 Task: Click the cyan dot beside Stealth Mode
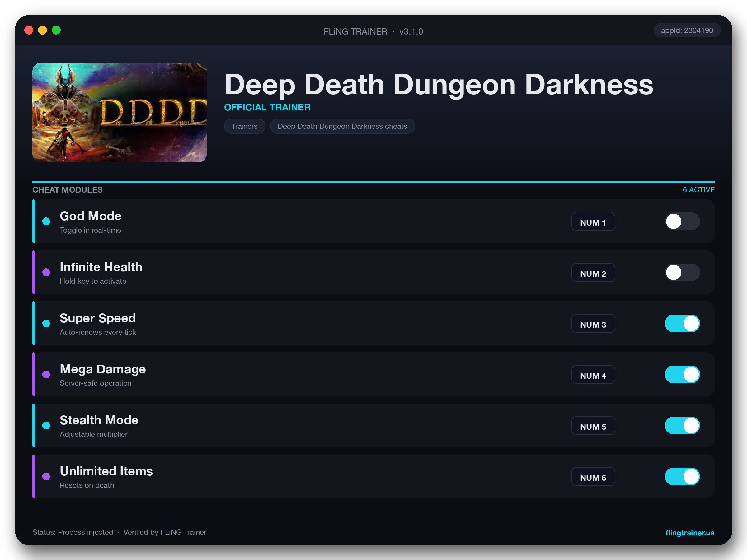click(46, 425)
